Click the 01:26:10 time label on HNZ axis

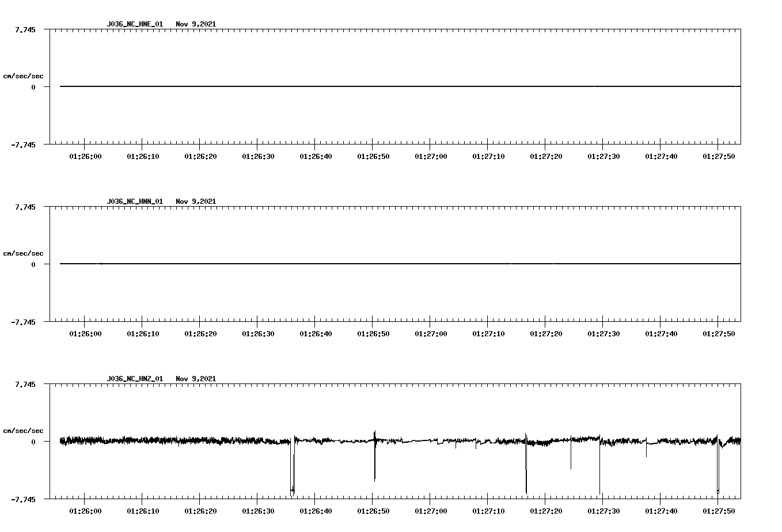143,511
